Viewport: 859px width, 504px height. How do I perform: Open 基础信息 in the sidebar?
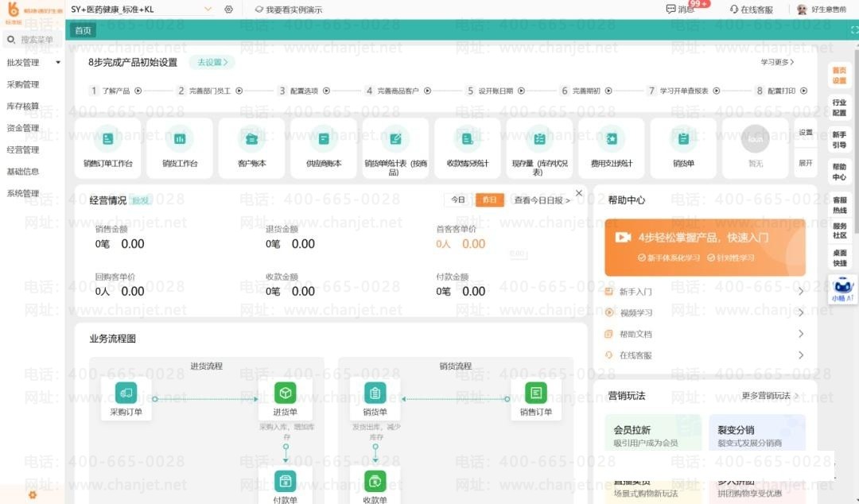coord(23,172)
